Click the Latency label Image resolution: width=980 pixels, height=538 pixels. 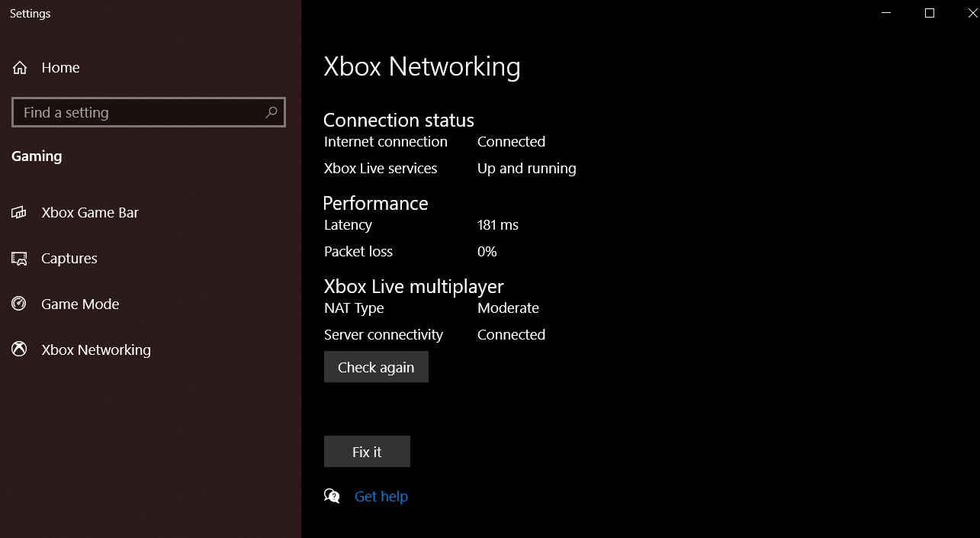[348, 225]
